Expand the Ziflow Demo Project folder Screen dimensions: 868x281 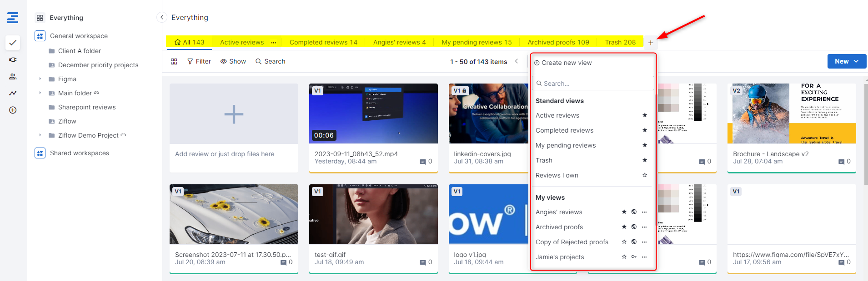[x=40, y=135]
